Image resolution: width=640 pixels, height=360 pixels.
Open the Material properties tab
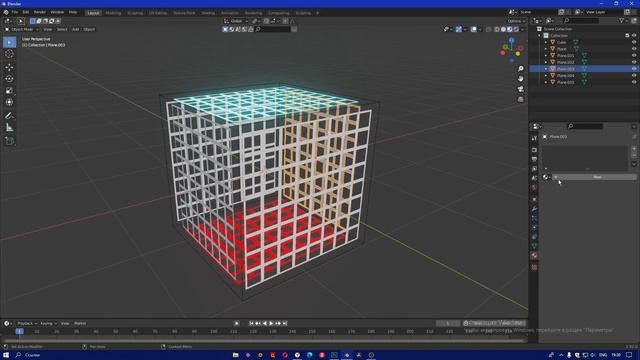534,256
